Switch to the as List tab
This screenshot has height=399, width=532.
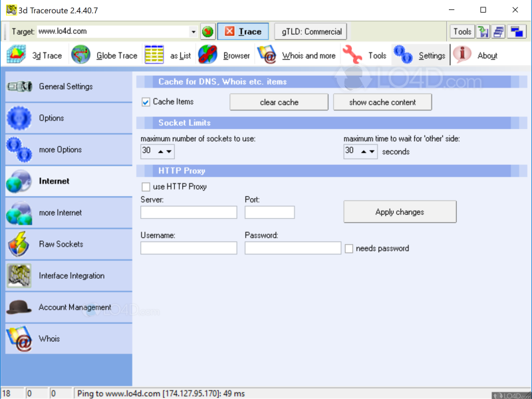168,55
